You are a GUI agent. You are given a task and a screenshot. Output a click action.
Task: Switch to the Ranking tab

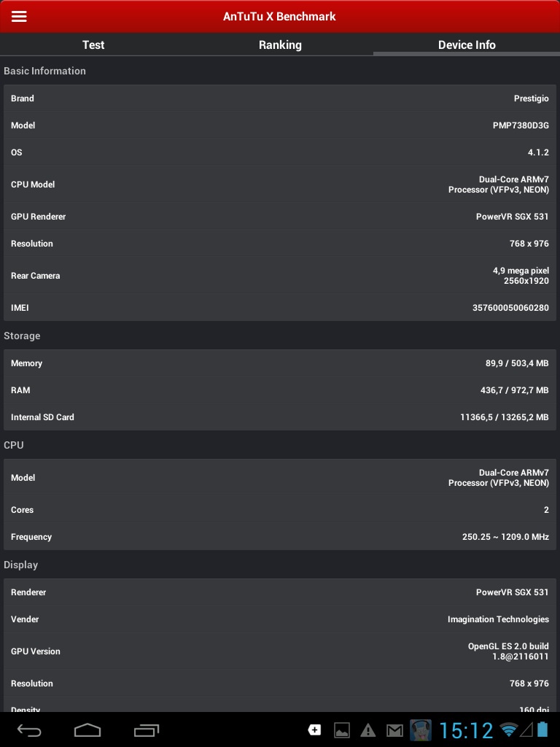coord(280,44)
